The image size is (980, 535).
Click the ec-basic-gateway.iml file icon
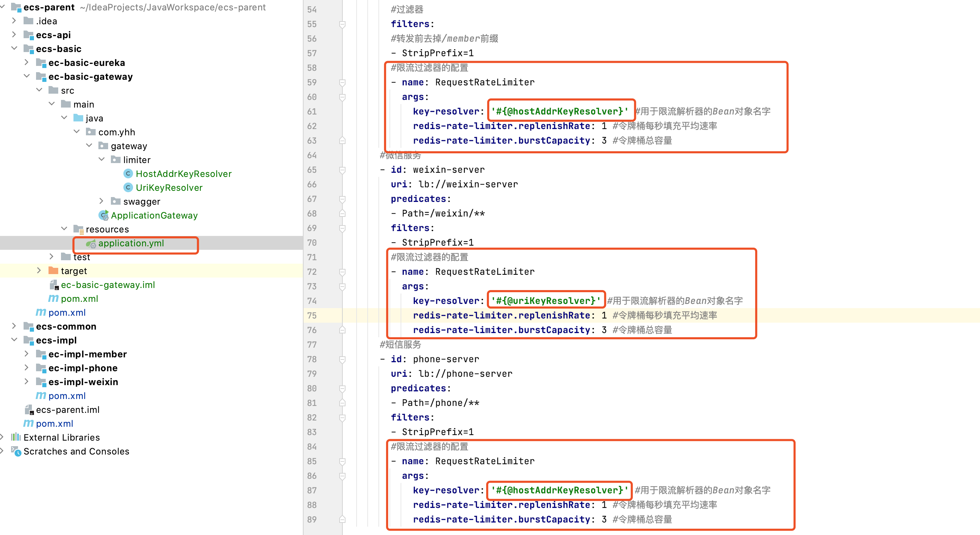click(x=54, y=285)
